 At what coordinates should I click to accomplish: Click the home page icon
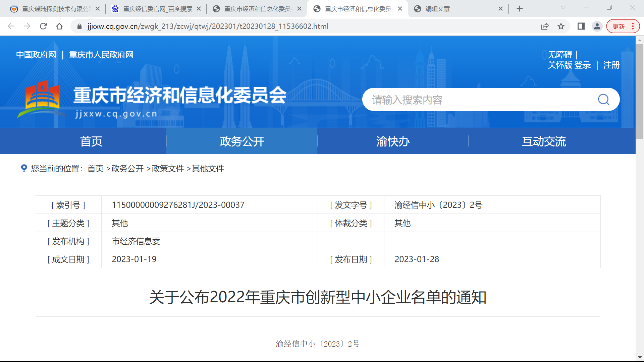pyautogui.click(x=59, y=26)
